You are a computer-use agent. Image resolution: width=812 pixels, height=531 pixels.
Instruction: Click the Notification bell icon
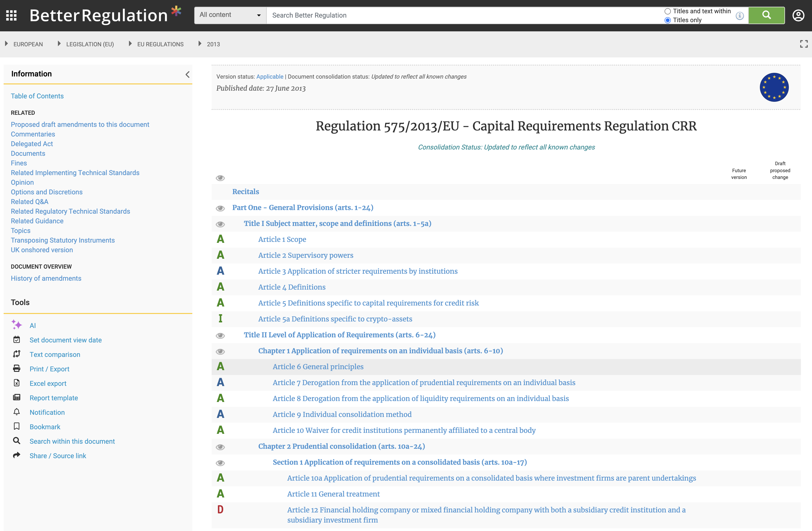(x=16, y=412)
